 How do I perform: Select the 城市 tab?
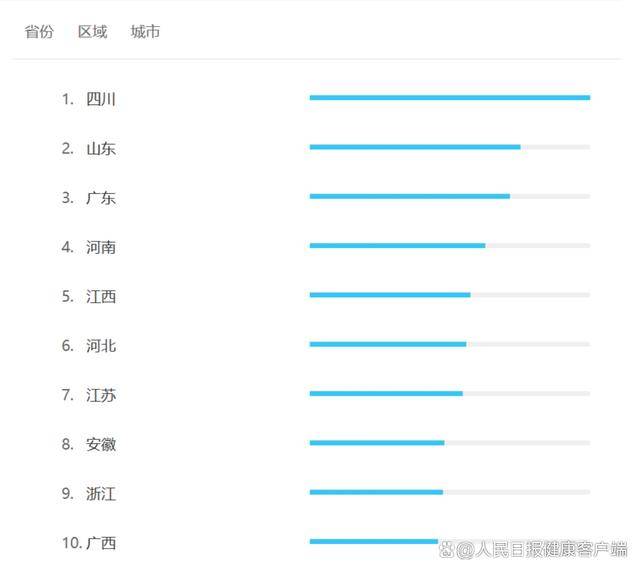pos(145,31)
